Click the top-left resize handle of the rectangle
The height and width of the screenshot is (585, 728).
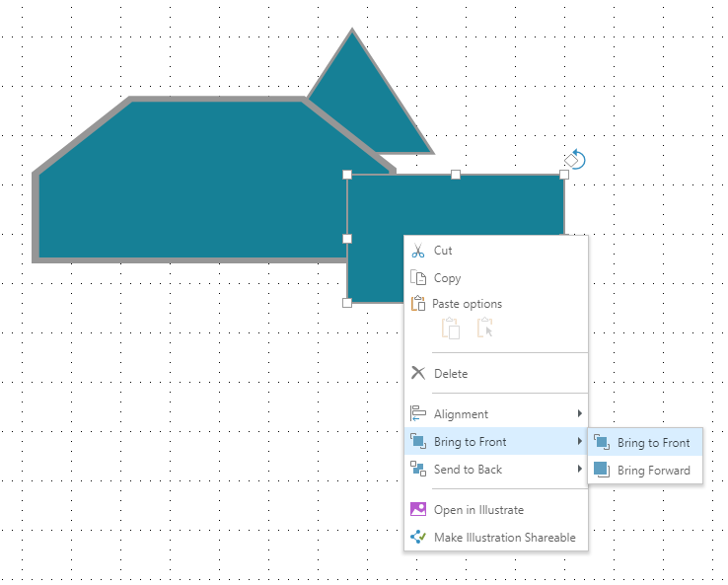347,175
